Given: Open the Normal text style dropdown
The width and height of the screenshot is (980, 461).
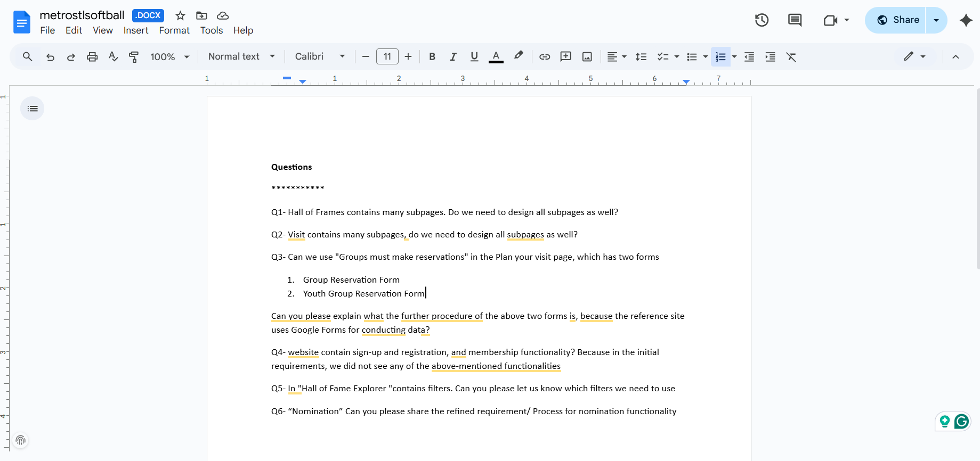Looking at the screenshot, I should (x=241, y=56).
